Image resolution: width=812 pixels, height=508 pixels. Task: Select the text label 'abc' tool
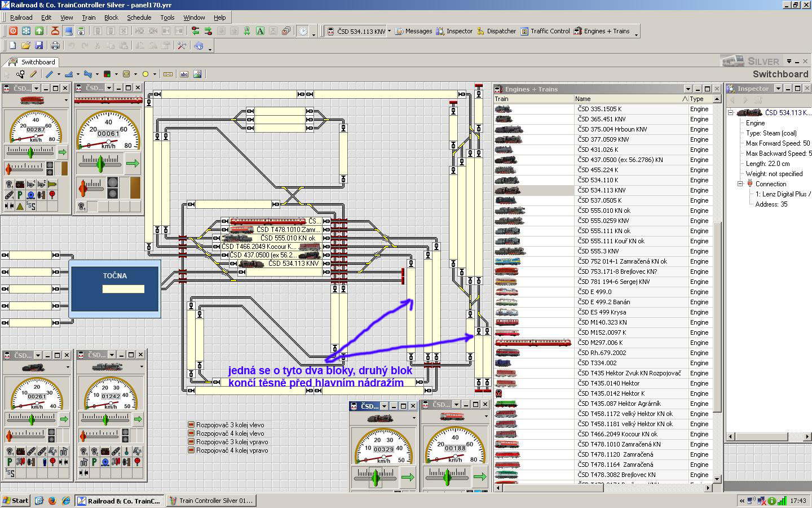click(184, 74)
